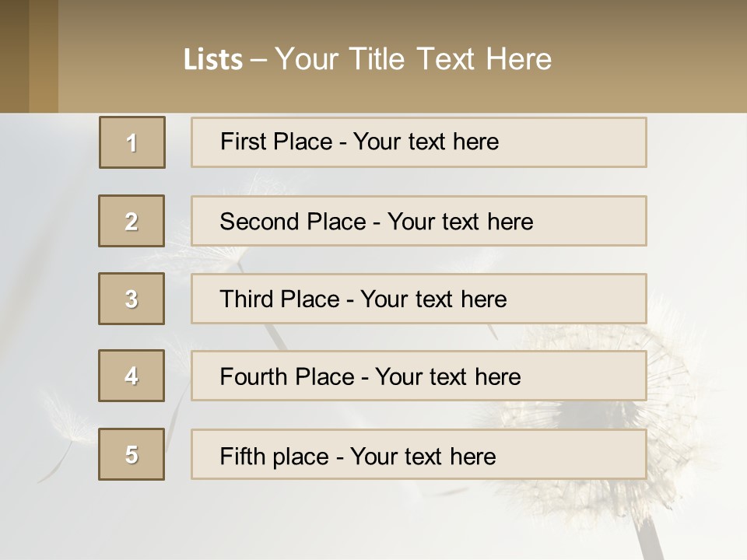Viewport: 747px width, 560px height.
Task: Select the Your Title Text Here heading
Action: pyautogui.click(x=413, y=59)
